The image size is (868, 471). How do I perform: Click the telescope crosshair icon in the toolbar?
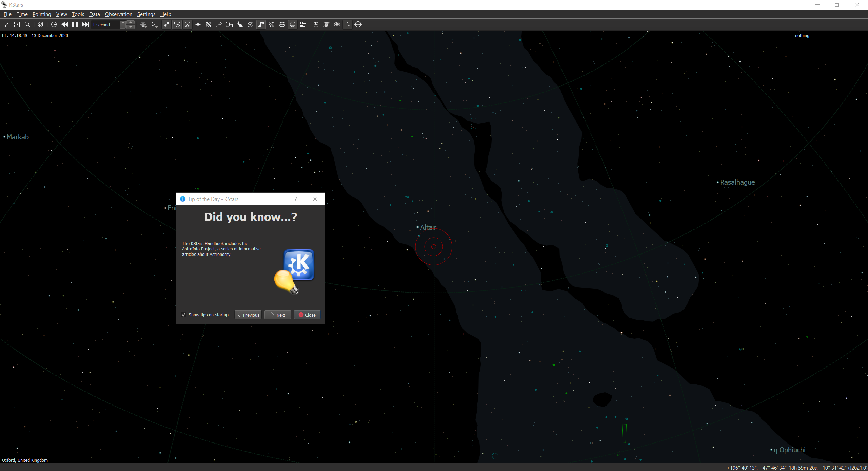(358, 24)
